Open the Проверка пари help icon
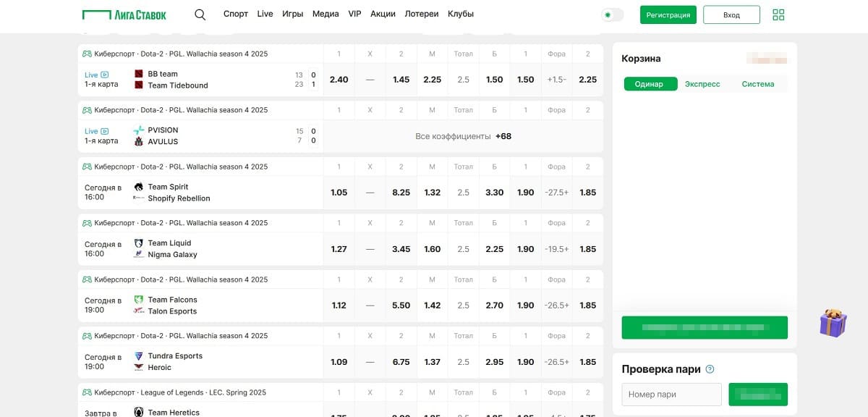This screenshot has height=417, width=868. coord(710,369)
